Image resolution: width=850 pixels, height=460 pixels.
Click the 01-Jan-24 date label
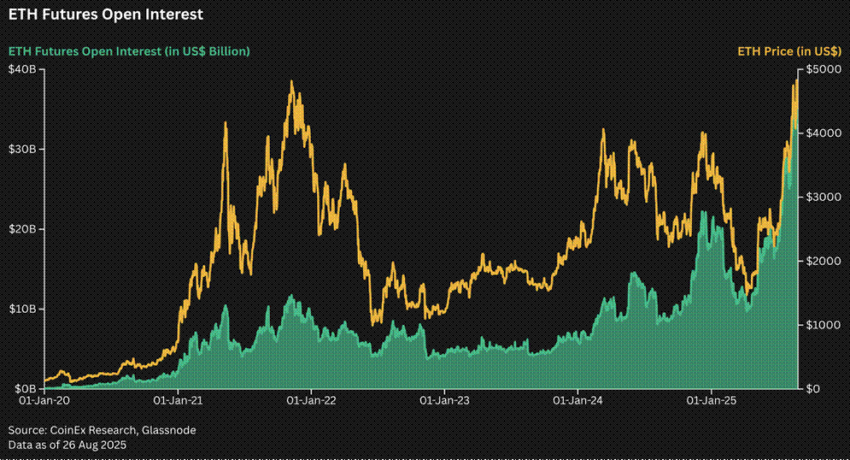coord(578,401)
